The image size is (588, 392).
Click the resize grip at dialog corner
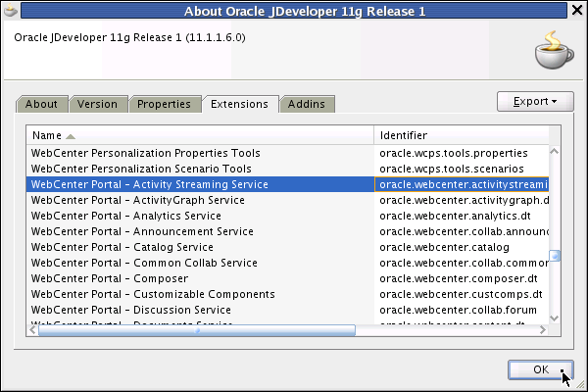(x=580, y=384)
